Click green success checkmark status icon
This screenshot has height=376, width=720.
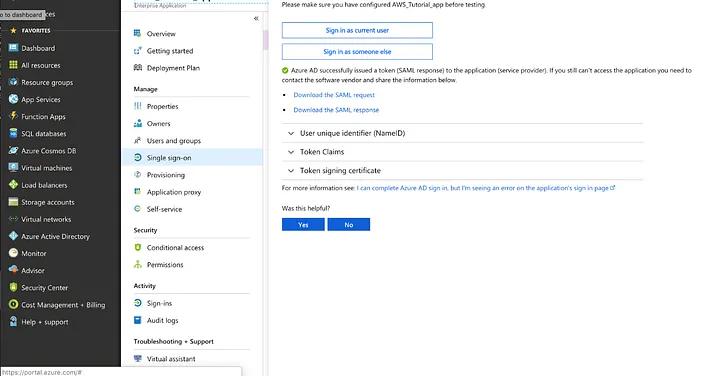tap(285, 70)
